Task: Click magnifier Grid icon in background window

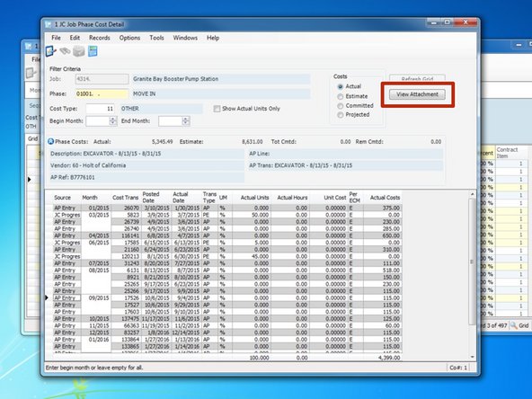Action: pyautogui.click(x=514, y=325)
